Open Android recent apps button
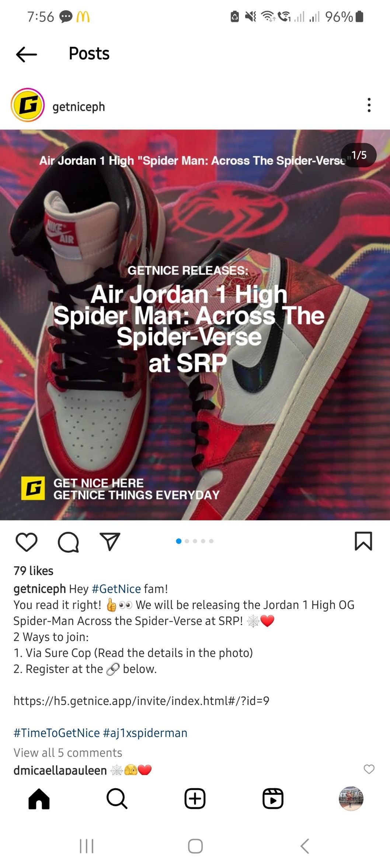 pyautogui.click(x=87, y=846)
